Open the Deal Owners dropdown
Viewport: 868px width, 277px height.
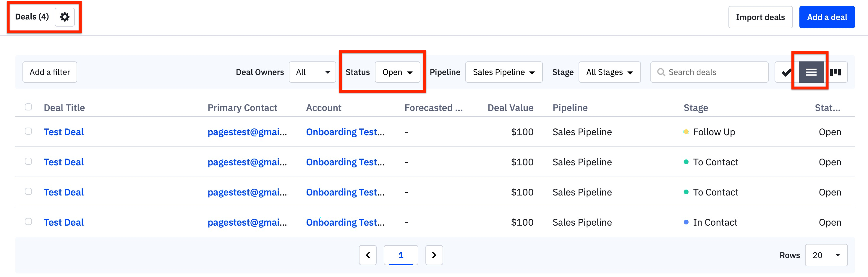[x=312, y=72]
